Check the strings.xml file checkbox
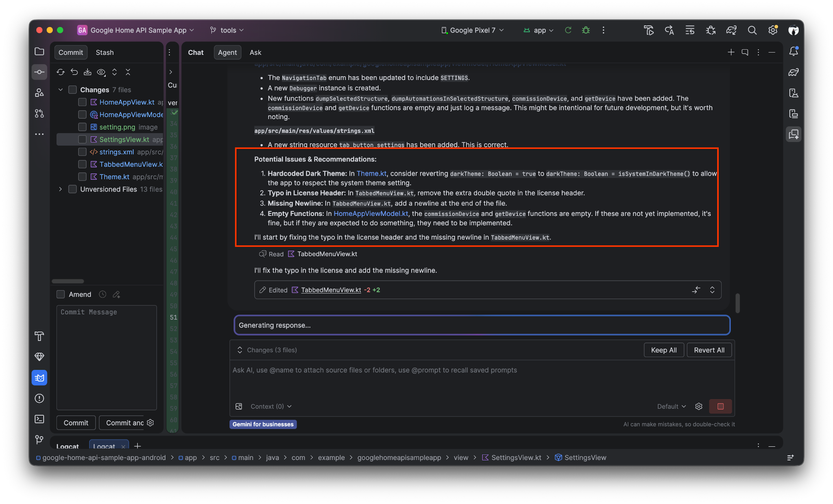 click(x=82, y=152)
